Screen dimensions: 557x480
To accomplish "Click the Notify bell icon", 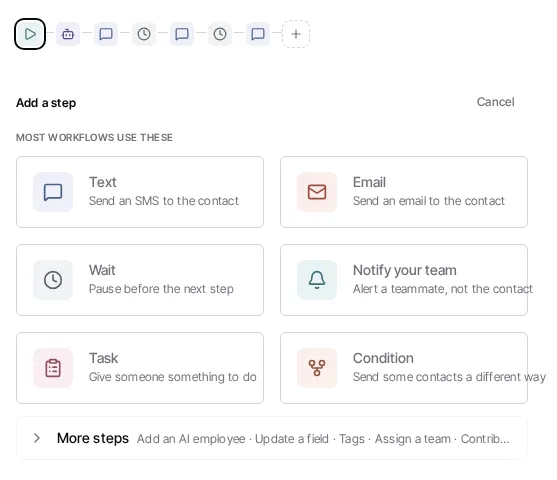I will [317, 280].
